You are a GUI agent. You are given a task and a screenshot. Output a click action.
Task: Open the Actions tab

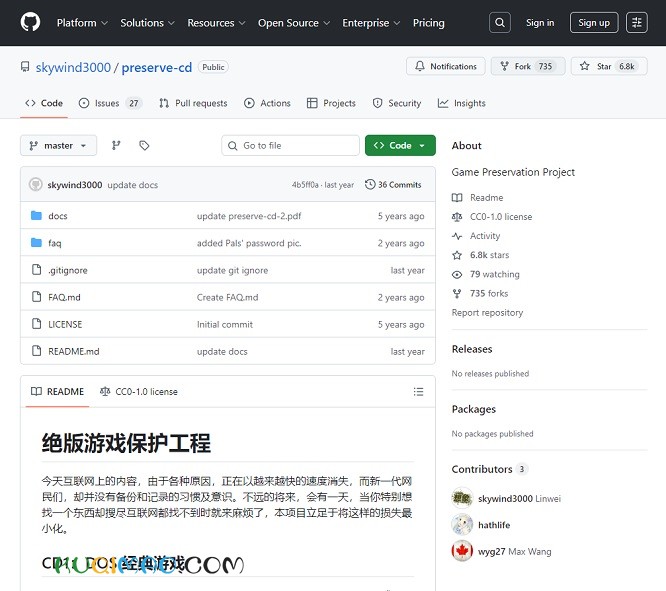(267, 103)
